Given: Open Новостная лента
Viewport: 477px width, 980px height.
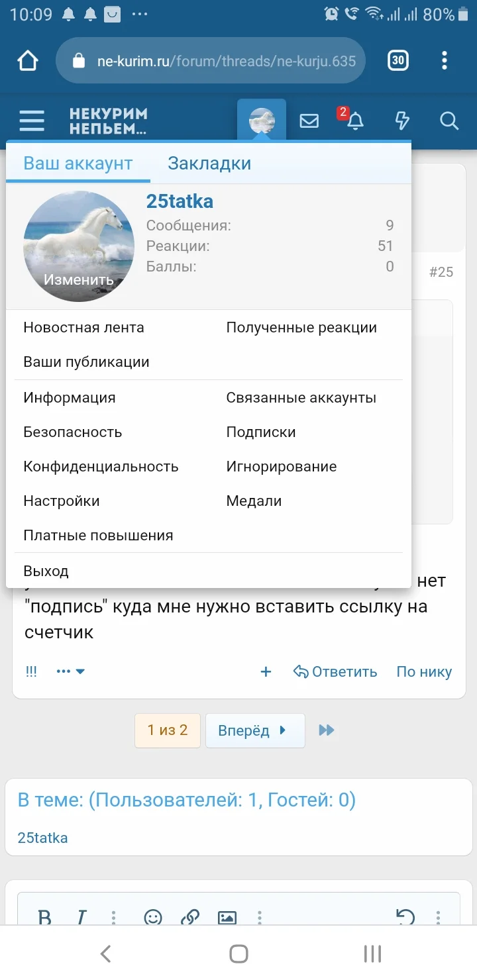Looking at the screenshot, I should pyautogui.click(x=83, y=327).
